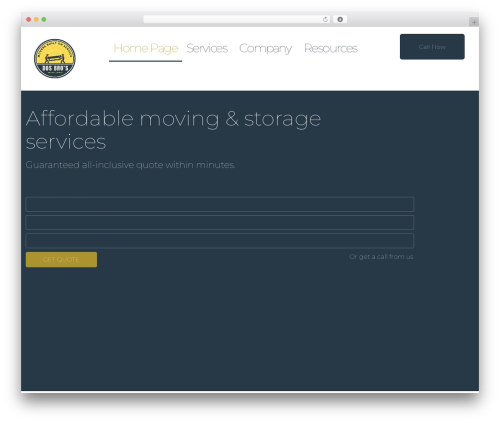
Task: Click the browser reload icon
Action: point(325,19)
